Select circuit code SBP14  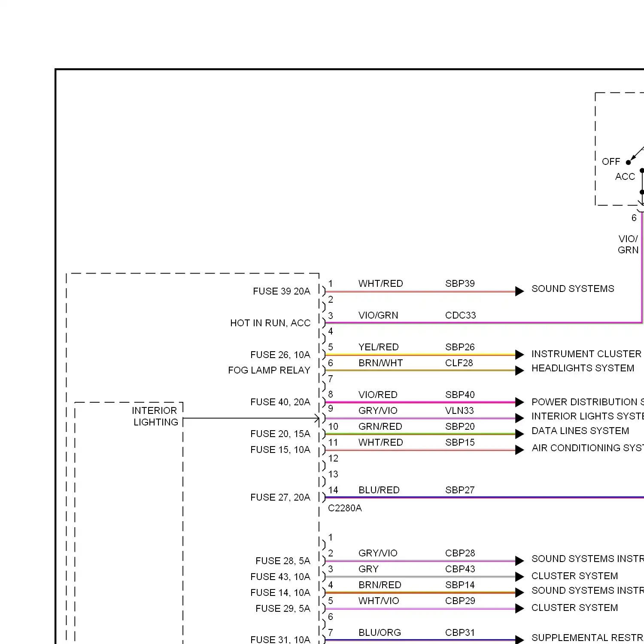tap(460, 585)
